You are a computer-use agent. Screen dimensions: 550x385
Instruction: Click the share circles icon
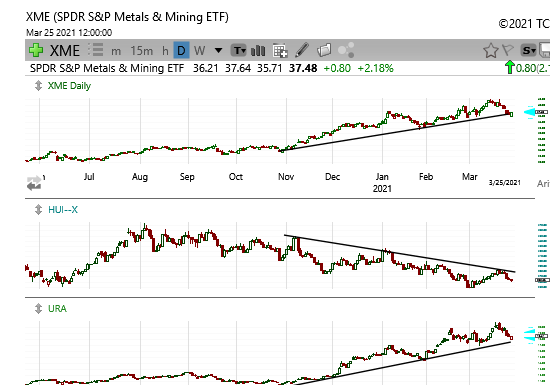click(346, 50)
